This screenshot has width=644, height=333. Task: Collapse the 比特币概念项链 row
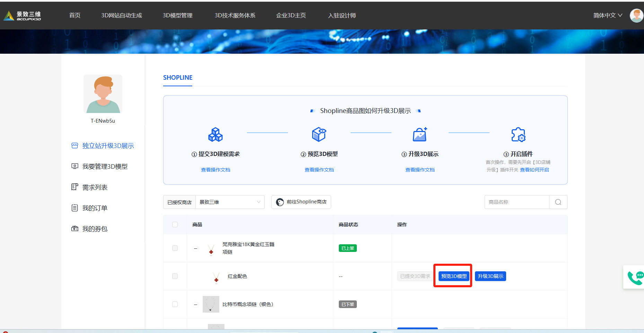(x=196, y=305)
